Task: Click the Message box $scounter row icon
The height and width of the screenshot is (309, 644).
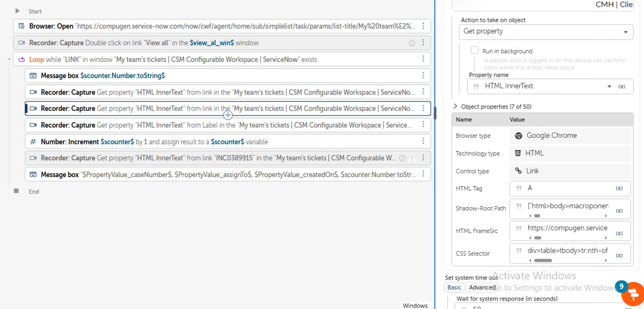Action: click(33, 76)
